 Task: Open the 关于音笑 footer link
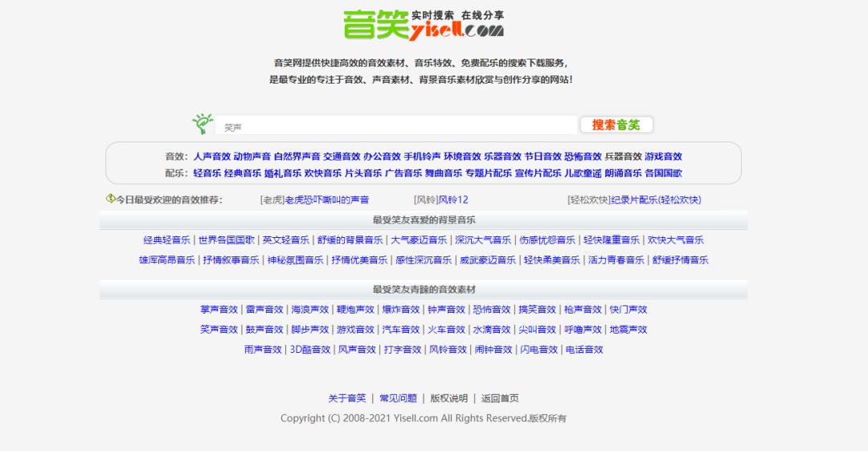[x=347, y=398]
